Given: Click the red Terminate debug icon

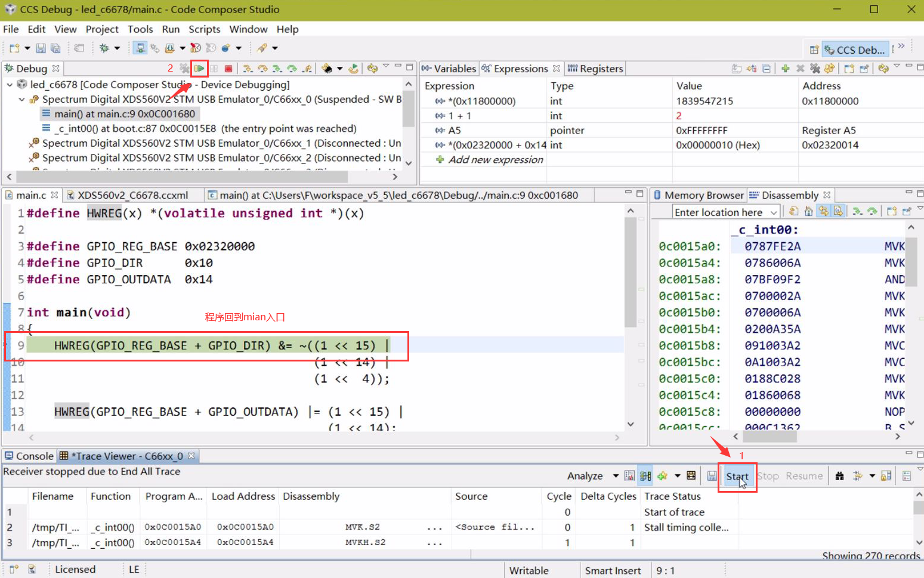Looking at the screenshot, I should tap(228, 69).
